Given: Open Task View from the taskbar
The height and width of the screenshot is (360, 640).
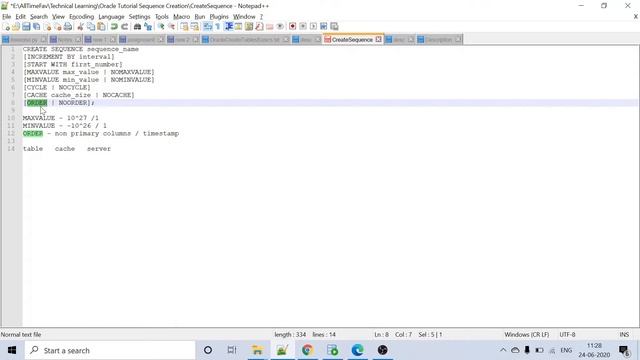Looking at the screenshot, I should point(232,350).
